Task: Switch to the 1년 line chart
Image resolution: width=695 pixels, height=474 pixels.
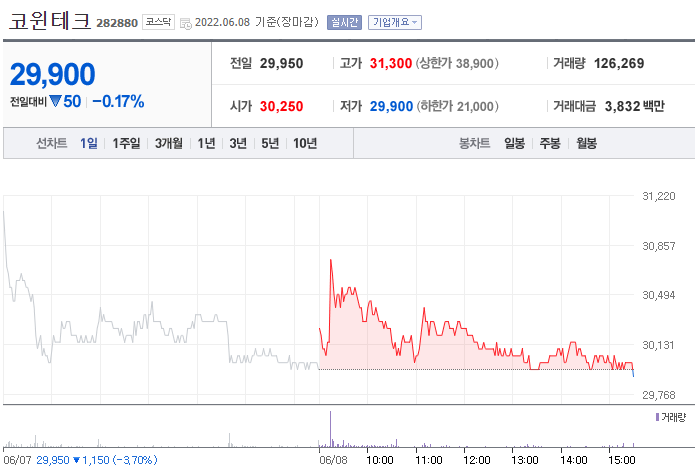Action: tap(206, 143)
